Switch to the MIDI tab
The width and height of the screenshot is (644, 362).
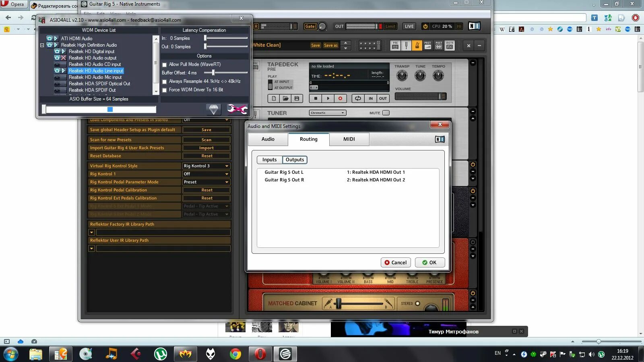pos(349,139)
